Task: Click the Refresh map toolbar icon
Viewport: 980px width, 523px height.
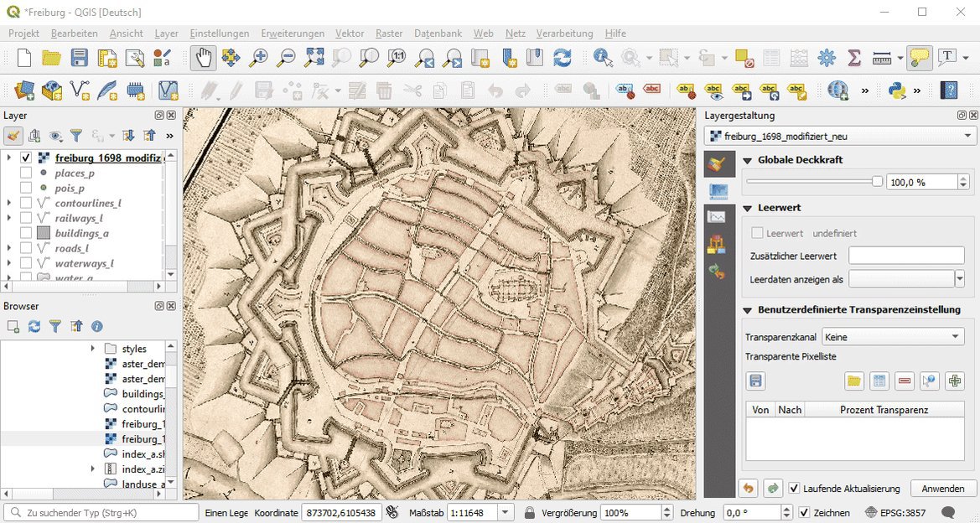Action: point(562,58)
